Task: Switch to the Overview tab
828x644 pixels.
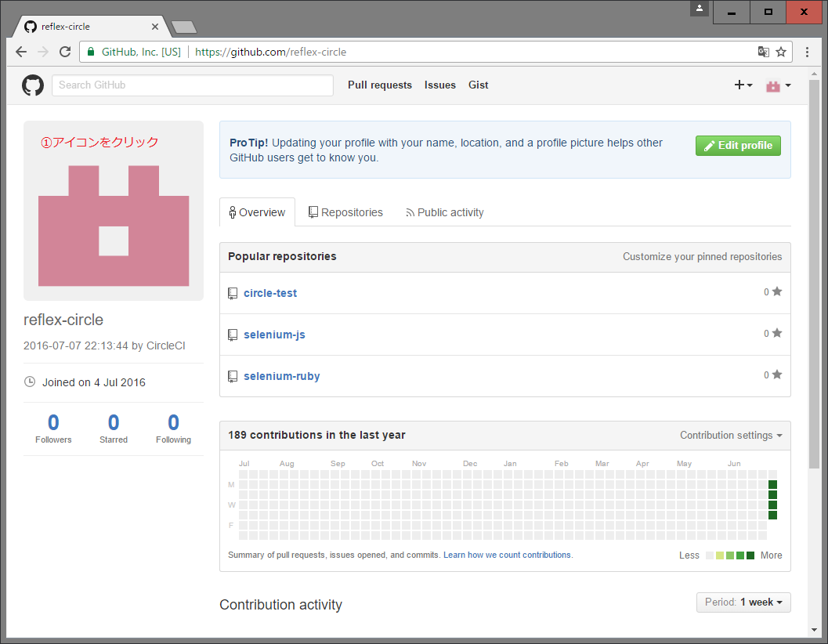Action: click(257, 212)
